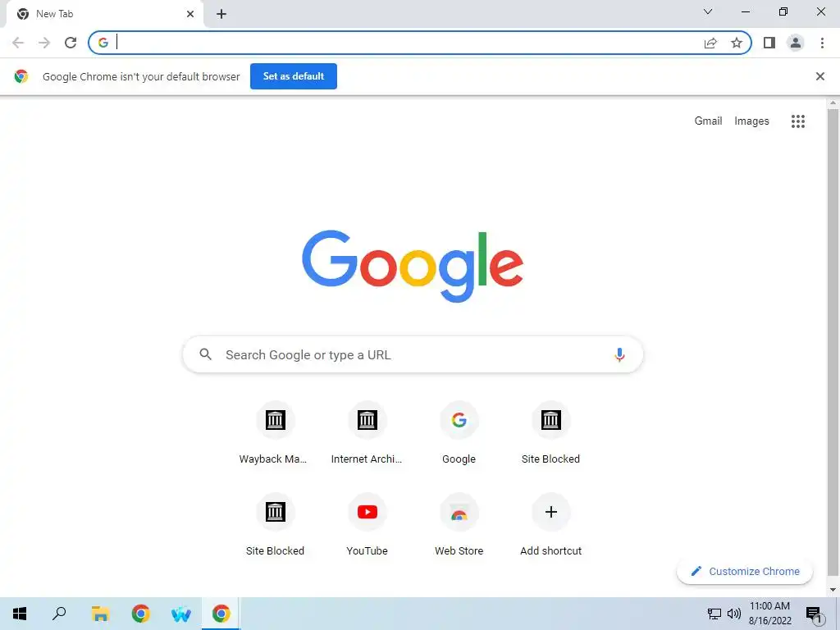Open the Gmail link
The image size is (840, 630).
pos(708,121)
